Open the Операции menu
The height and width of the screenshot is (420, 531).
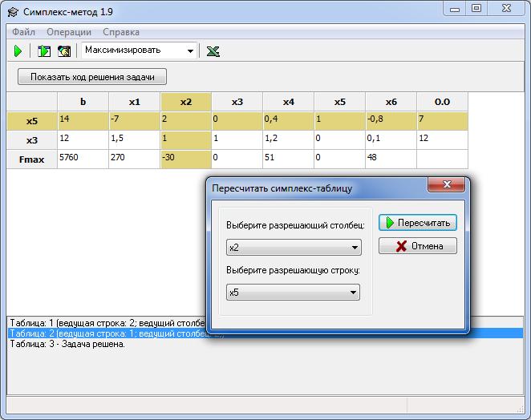[x=69, y=32]
